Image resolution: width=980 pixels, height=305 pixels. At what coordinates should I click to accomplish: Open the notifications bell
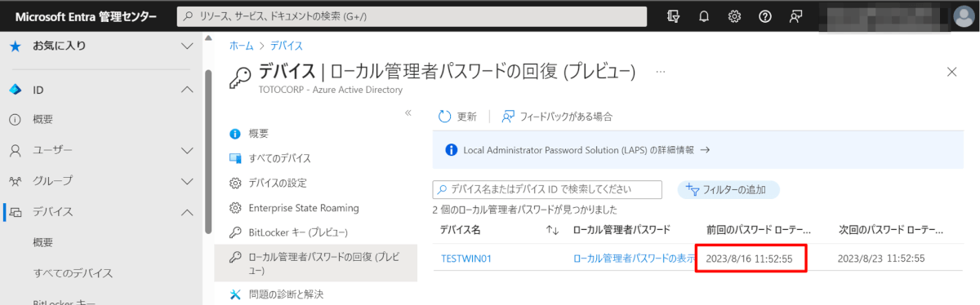click(x=704, y=16)
